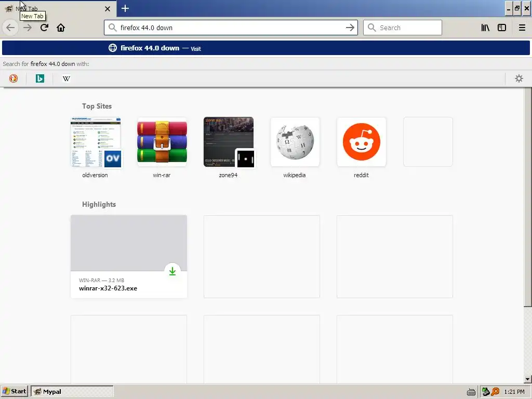
Task: Click the search magnifier in Search box
Action: coord(371,28)
